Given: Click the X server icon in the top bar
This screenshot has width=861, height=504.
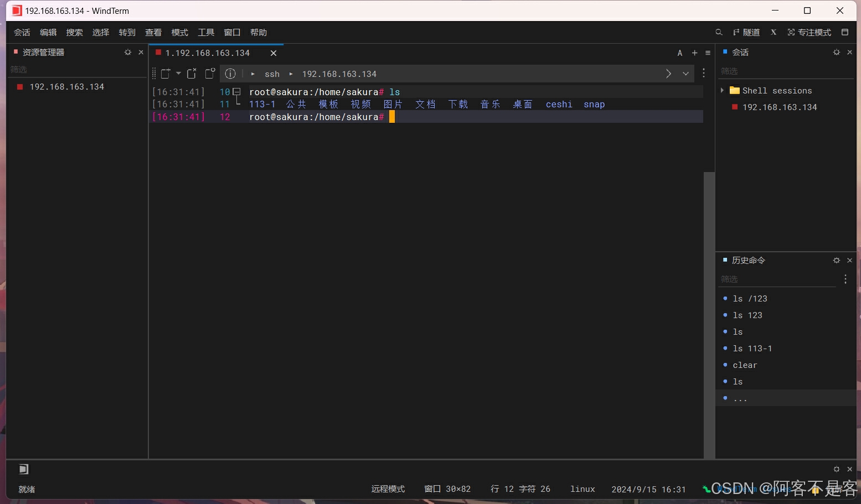Looking at the screenshot, I should (x=774, y=32).
